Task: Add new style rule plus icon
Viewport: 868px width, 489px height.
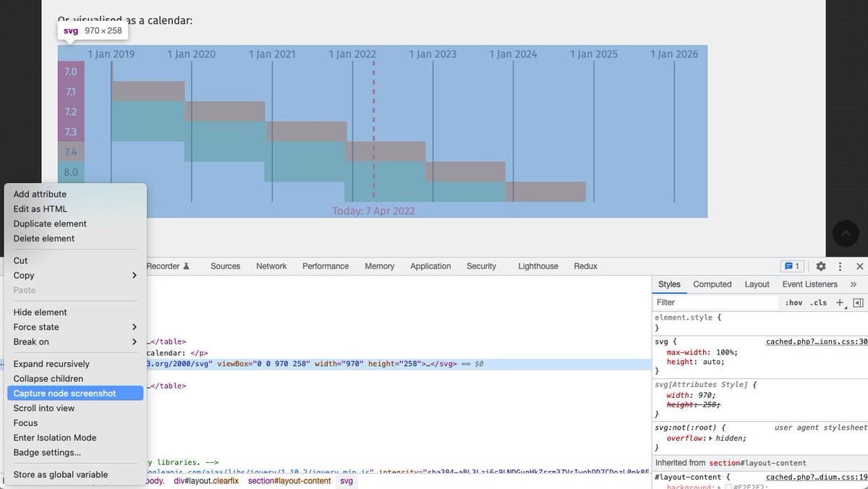Action: click(840, 302)
